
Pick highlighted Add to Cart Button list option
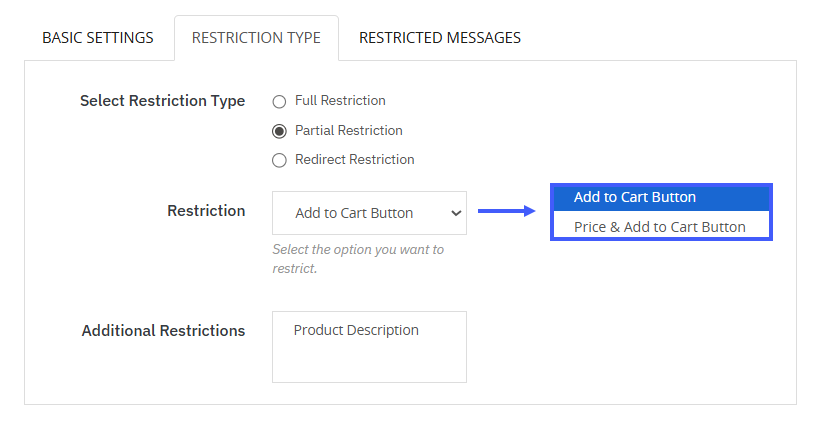pos(635,198)
